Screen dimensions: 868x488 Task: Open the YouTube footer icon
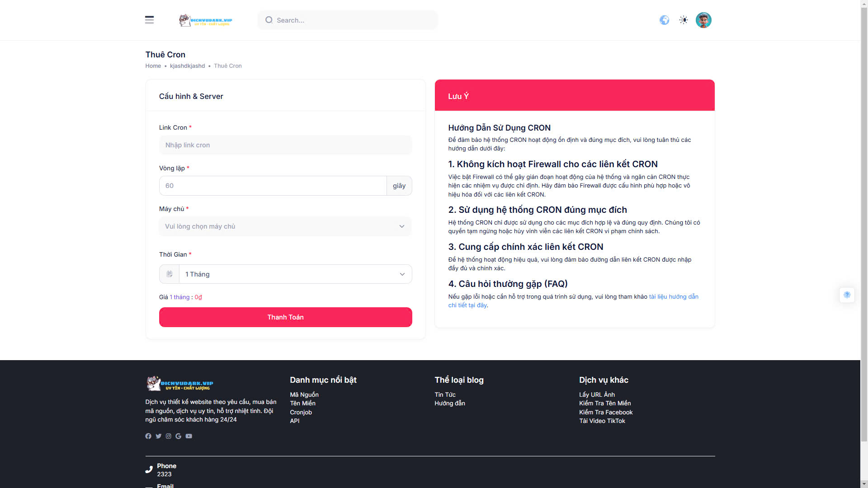[189, 436]
